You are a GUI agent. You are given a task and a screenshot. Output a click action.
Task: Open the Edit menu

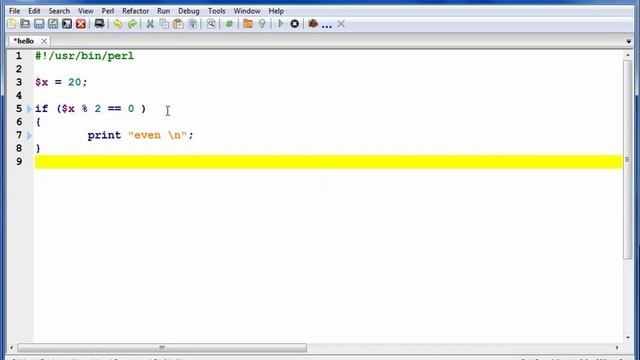pos(34,11)
